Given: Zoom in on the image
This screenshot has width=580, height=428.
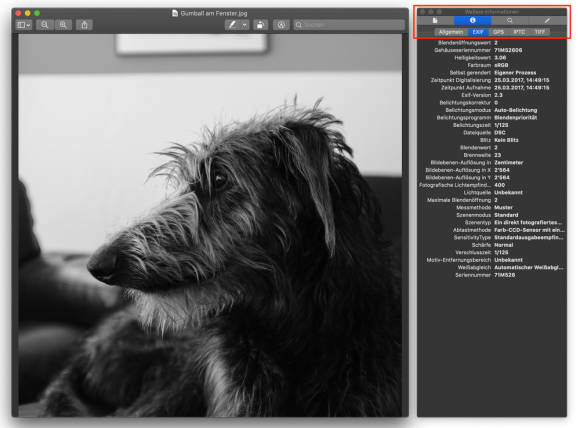Looking at the screenshot, I should 63,25.
